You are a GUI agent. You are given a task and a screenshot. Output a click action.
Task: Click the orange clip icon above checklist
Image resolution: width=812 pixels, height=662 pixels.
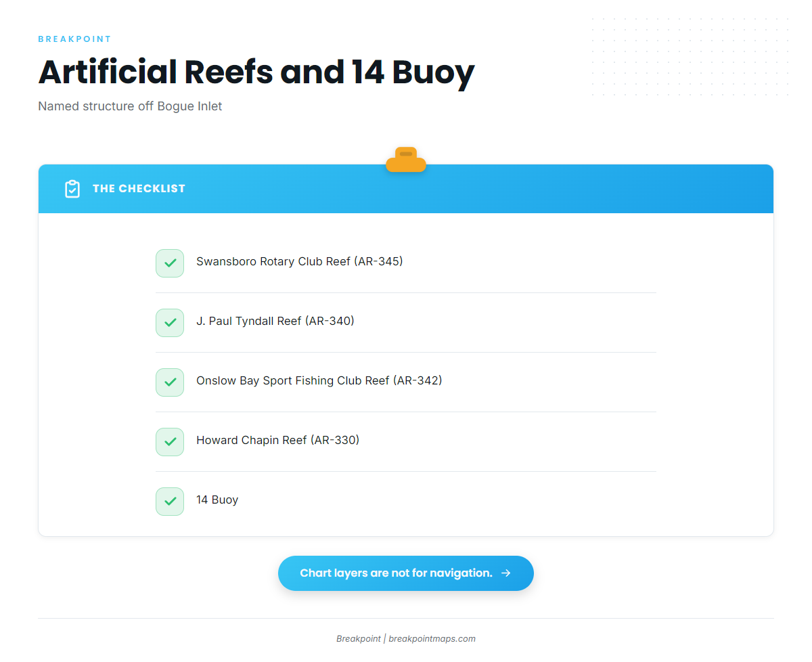(406, 160)
